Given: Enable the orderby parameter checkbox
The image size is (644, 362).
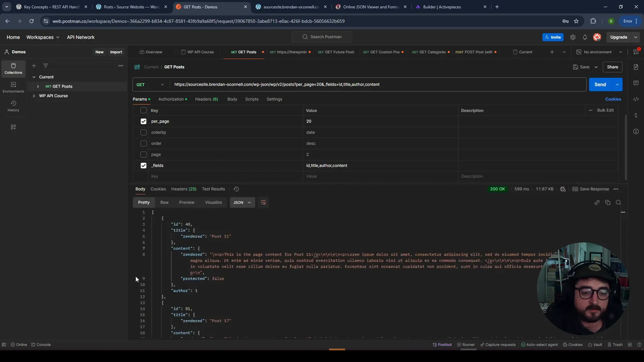Looking at the screenshot, I should click(144, 132).
